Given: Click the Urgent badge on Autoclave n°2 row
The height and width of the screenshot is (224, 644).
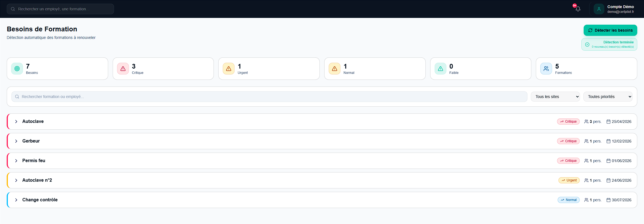Looking at the screenshot, I should pos(569,180).
